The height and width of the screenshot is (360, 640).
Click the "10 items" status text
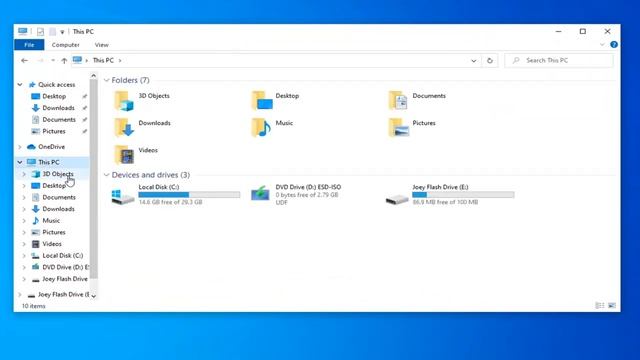(33, 306)
